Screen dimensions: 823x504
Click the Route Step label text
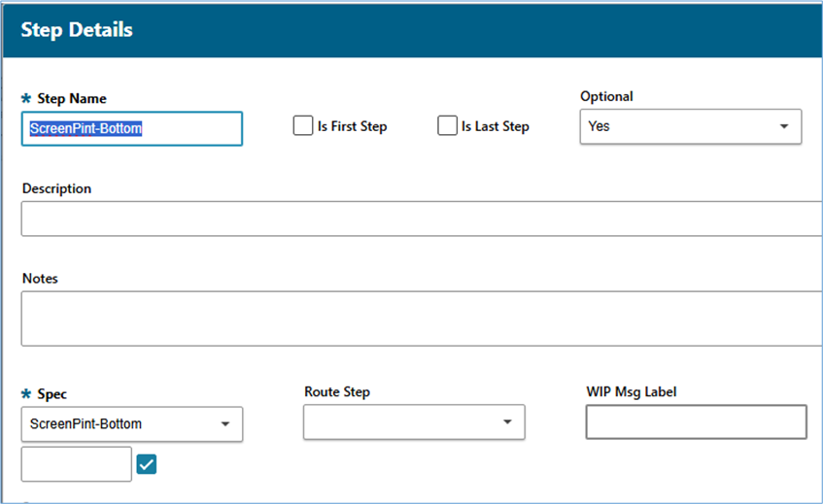[x=336, y=392]
